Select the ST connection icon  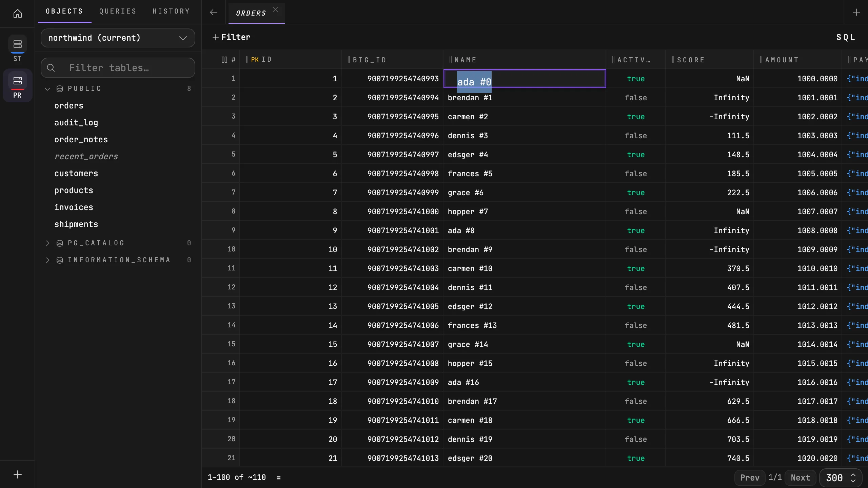[18, 48]
